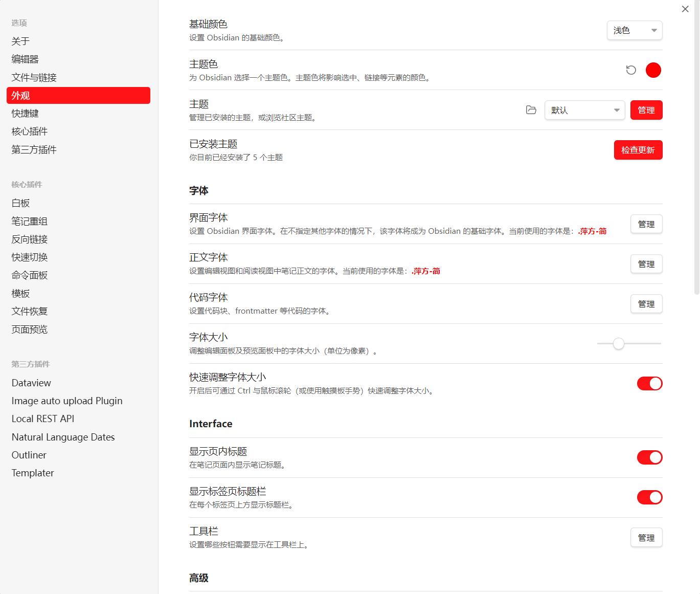700x594 pixels.
Task: Click the 基础颜色 setting title
Action: [x=208, y=24]
